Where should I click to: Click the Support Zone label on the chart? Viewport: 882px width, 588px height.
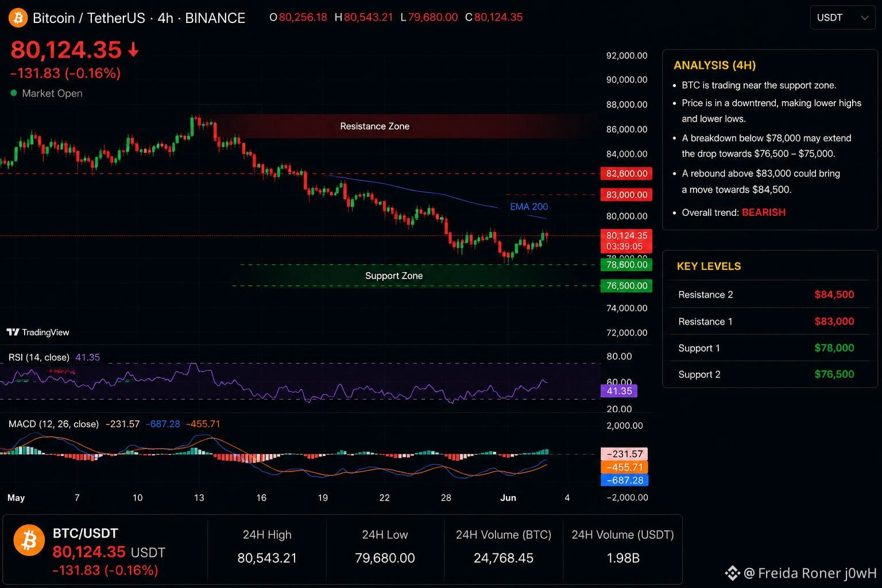pyautogui.click(x=394, y=276)
